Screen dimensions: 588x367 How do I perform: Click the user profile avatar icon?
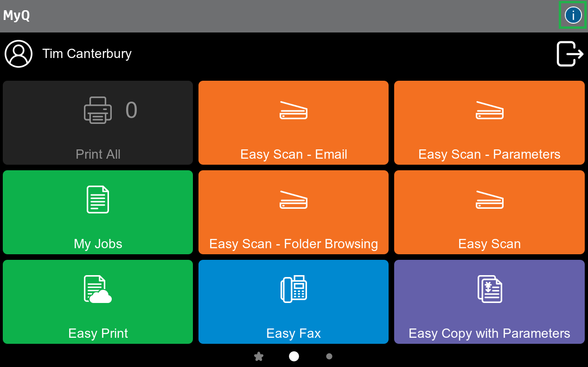click(19, 54)
